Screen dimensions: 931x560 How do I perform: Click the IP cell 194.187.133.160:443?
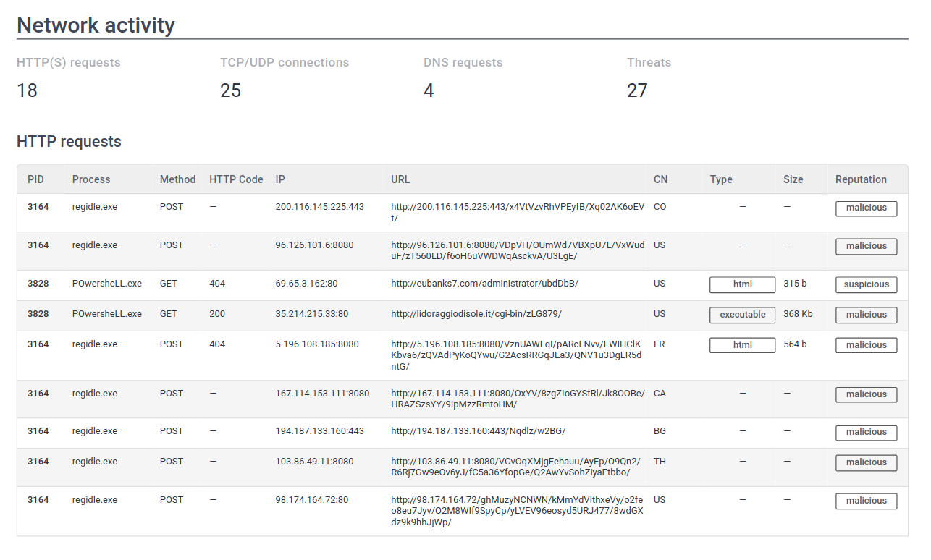(320, 431)
